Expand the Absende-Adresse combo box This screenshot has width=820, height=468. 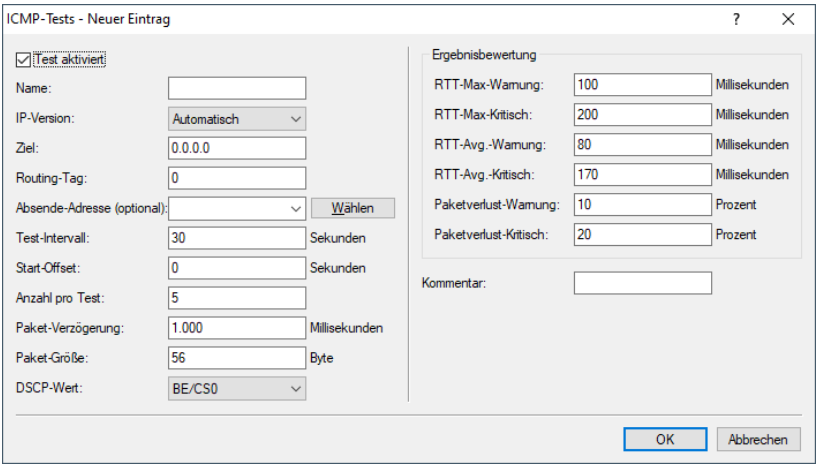[x=294, y=208]
